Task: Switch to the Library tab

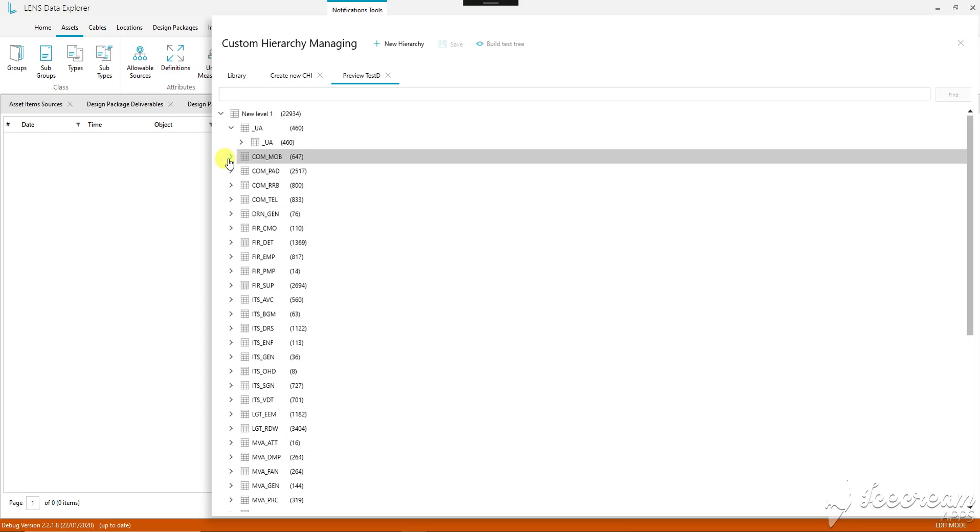Action: tap(237, 76)
